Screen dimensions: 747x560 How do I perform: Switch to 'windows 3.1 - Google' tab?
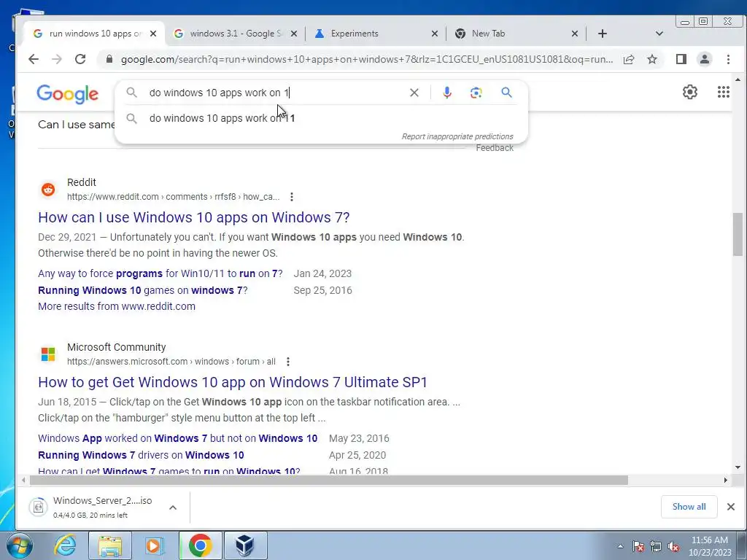coord(236,34)
